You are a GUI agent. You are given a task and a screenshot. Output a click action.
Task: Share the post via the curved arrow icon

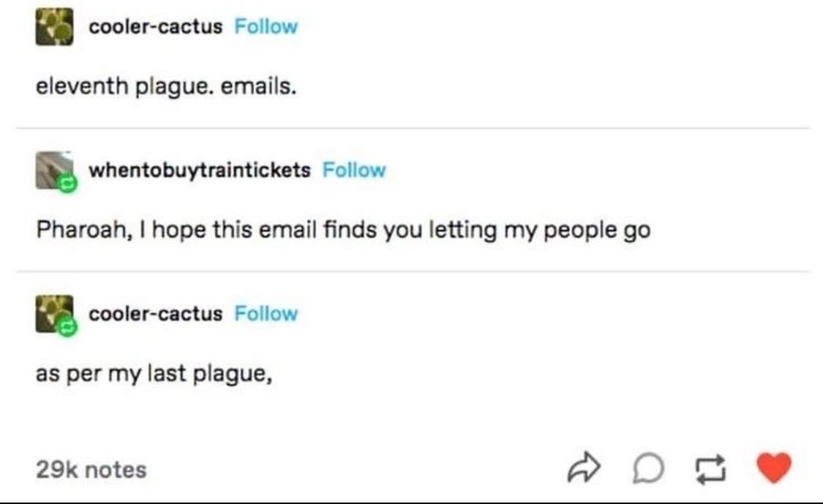pyautogui.click(x=584, y=467)
